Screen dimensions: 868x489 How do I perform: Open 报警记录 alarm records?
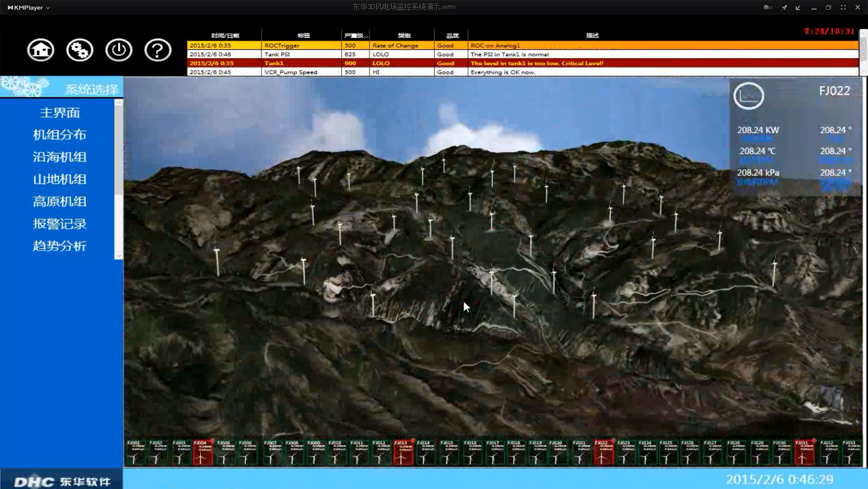[x=60, y=224]
